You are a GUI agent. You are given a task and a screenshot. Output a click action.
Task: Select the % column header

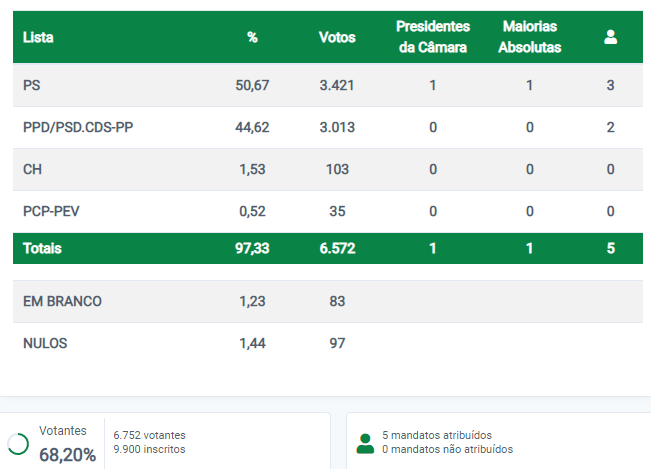(x=252, y=37)
